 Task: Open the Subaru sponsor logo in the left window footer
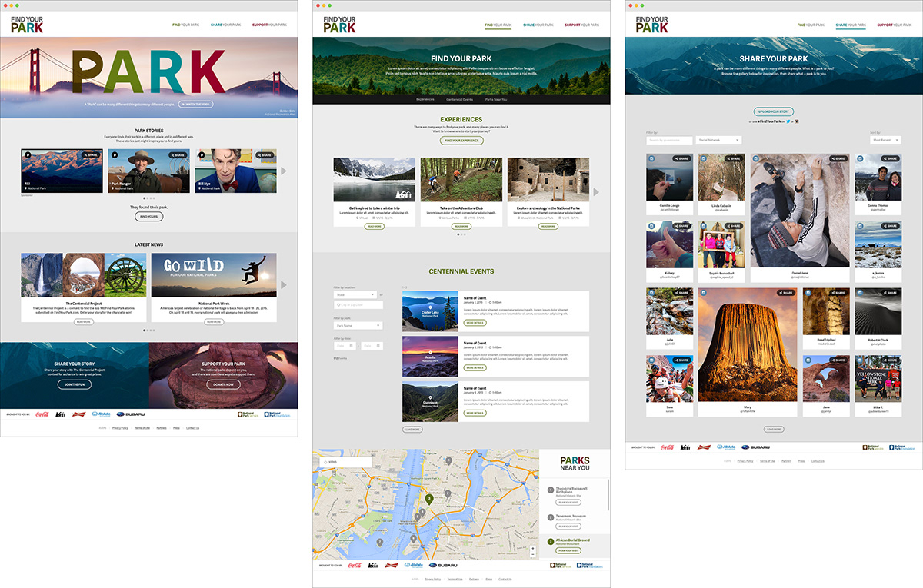(x=131, y=414)
